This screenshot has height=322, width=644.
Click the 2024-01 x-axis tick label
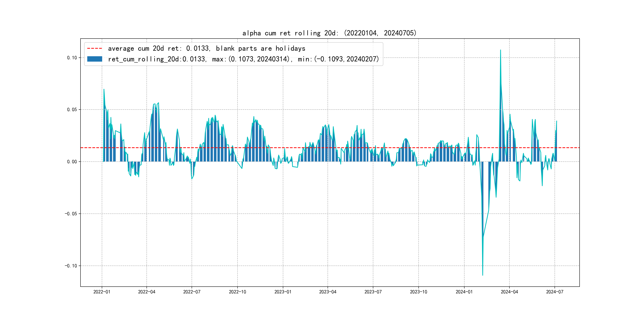(x=464, y=292)
